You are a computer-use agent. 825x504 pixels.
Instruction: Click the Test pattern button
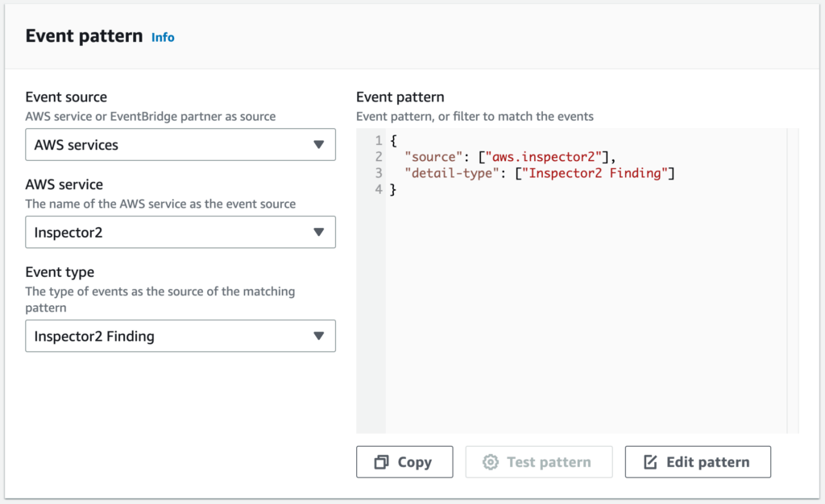point(539,462)
